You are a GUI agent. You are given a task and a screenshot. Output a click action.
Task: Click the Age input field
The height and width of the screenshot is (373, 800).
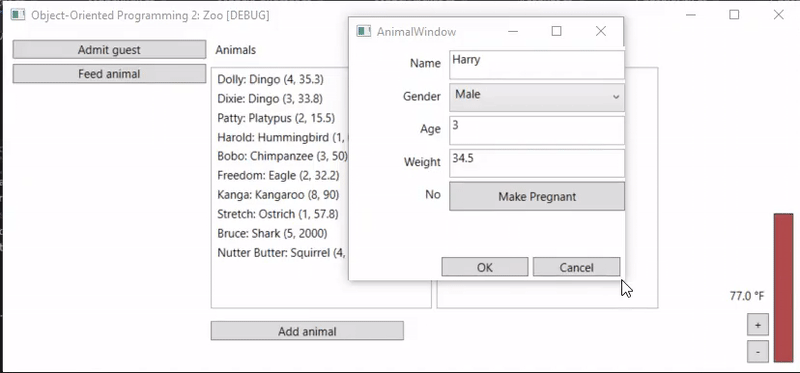pyautogui.click(x=537, y=130)
